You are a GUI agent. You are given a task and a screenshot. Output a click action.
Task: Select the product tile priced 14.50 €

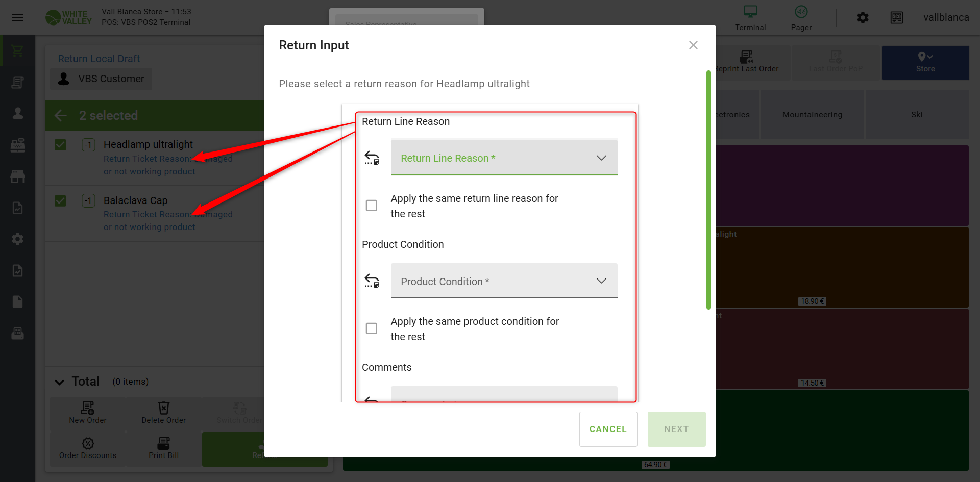pos(842,348)
